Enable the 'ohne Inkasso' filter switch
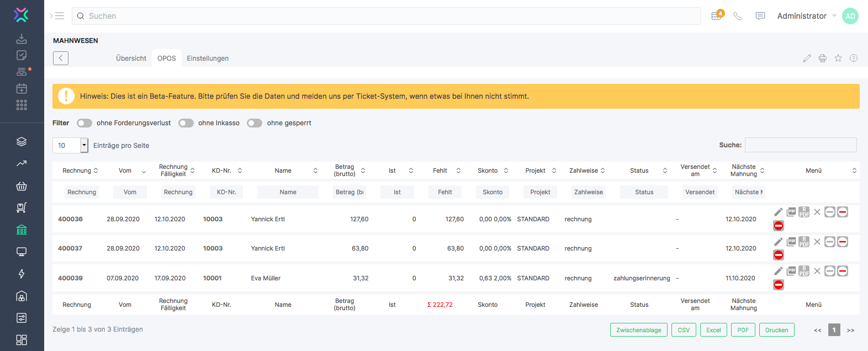This screenshot has width=868, height=351. point(186,123)
